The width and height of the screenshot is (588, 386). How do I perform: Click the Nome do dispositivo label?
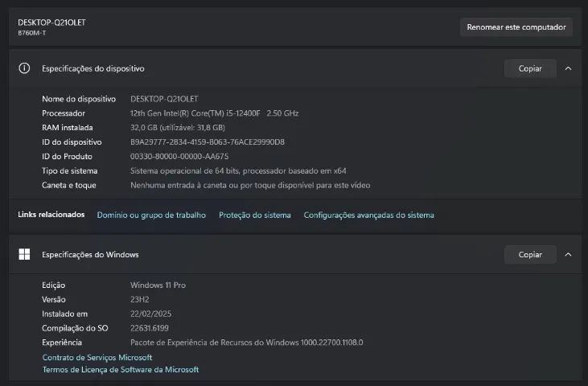(79, 99)
